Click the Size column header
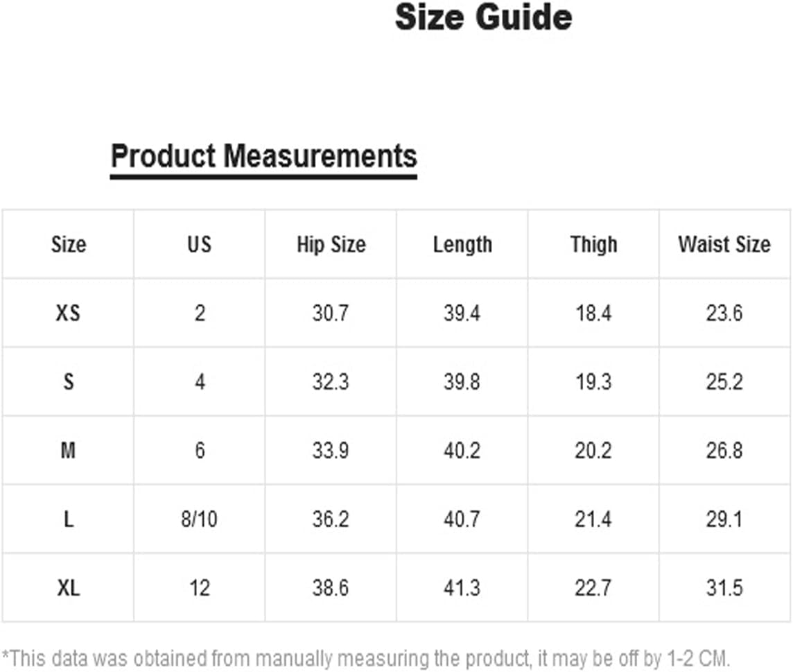 [x=68, y=244]
